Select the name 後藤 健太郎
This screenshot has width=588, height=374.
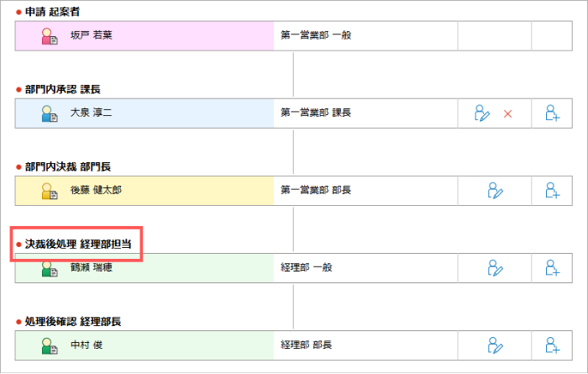pyautogui.click(x=96, y=190)
